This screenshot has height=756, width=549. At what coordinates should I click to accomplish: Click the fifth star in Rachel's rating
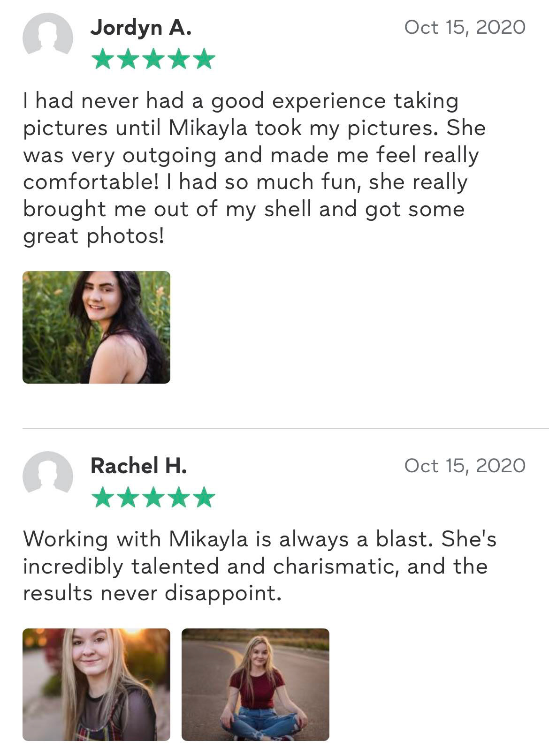pyautogui.click(x=204, y=497)
